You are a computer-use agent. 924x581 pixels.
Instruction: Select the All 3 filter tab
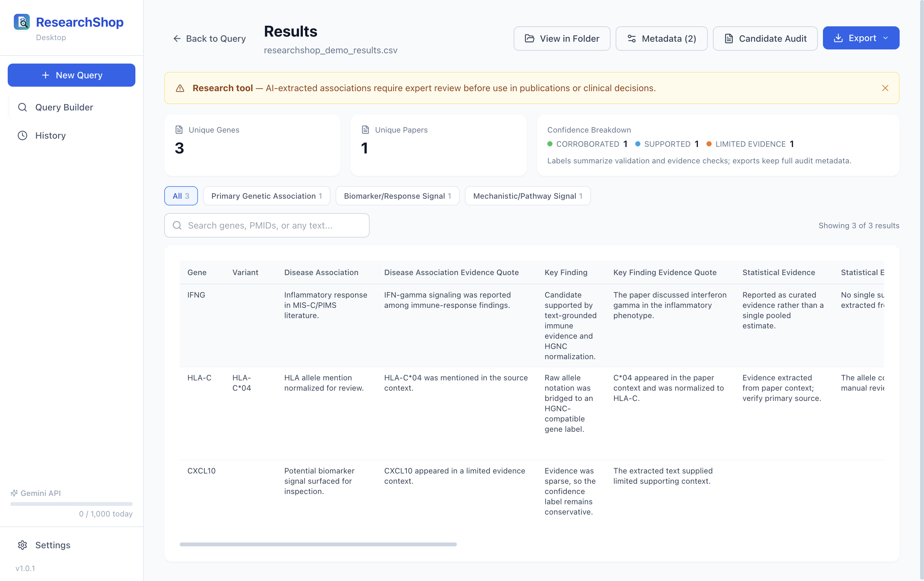181,196
